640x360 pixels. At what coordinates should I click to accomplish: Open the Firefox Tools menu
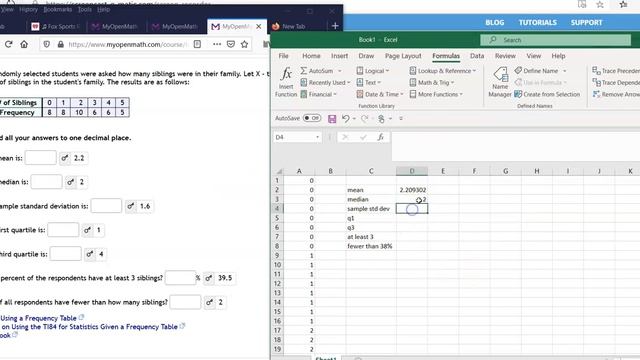[84, 9]
